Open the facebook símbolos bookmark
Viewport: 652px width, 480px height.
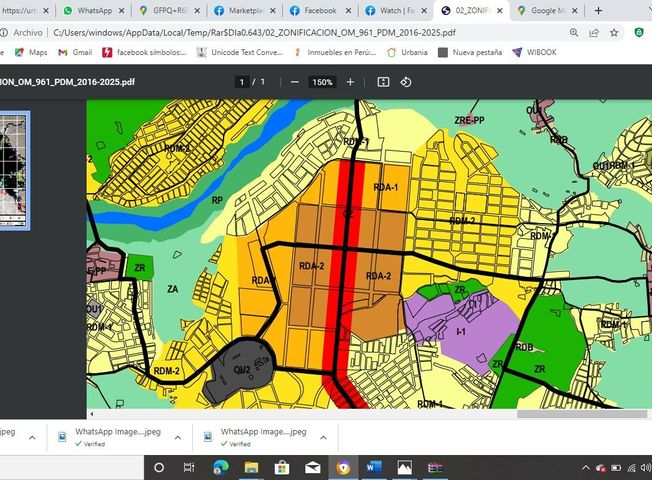click(144, 52)
